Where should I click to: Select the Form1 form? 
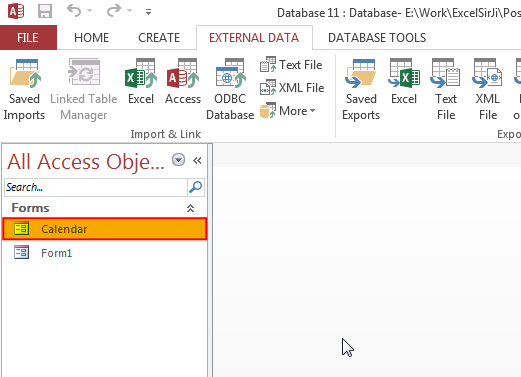pos(105,253)
